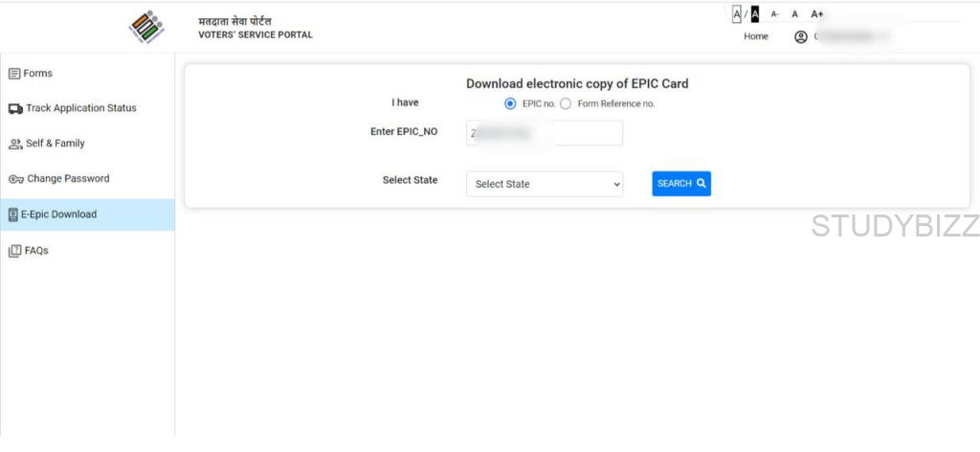This screenshot has width=980, height=452.
Task: Click the FAQs question mark icon
Action: (x=14, y=251)
